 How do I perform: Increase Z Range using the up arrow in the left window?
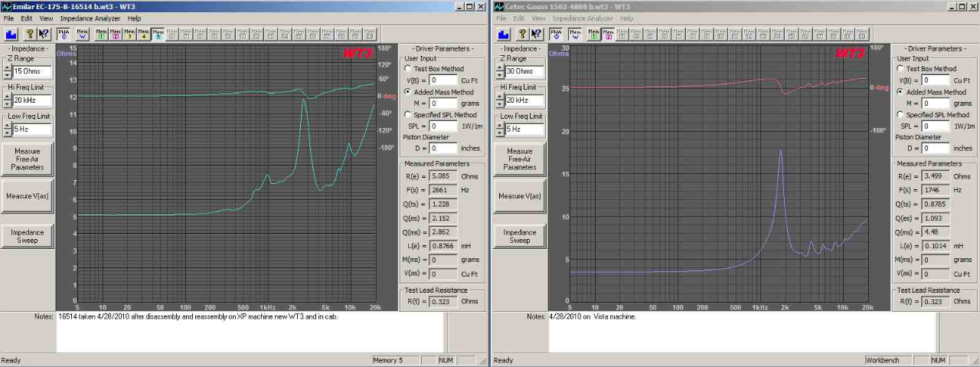(7, 67)
